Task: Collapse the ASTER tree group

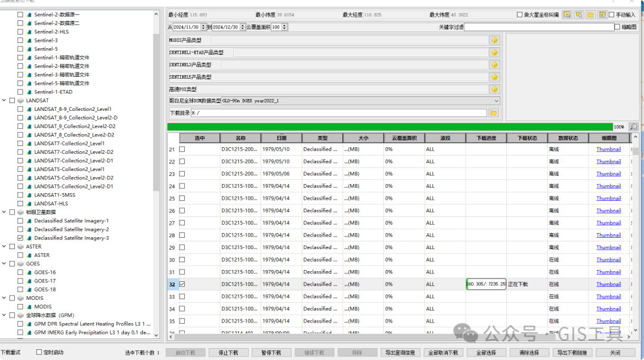Action: pyautogui.click(x=4, y=247)
